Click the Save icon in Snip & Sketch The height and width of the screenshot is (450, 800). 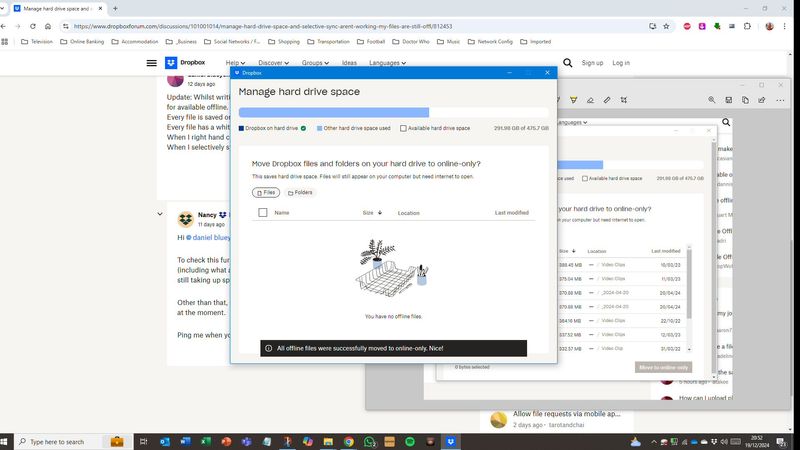pyautogui.click(x=729, y=100)
